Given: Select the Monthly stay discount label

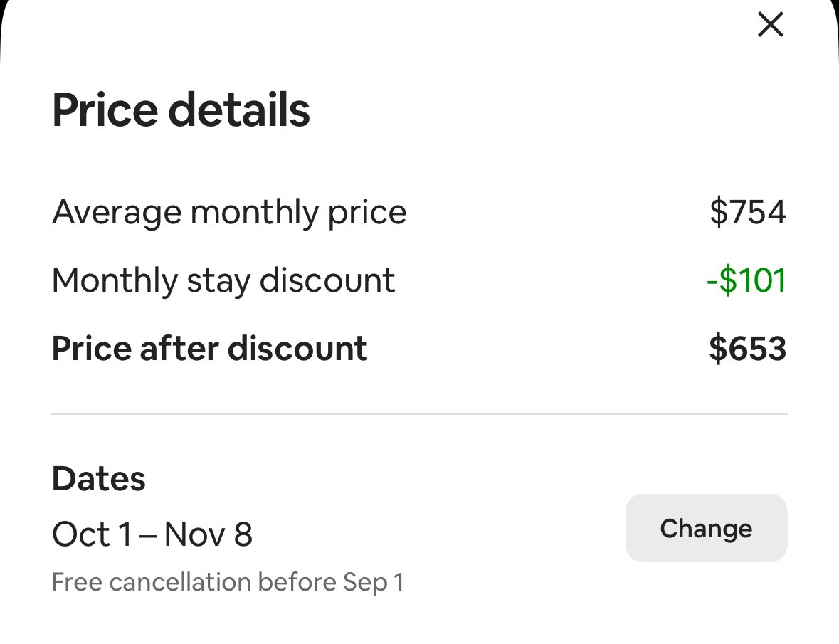Looking at the screenshot, I should point(223,280).
